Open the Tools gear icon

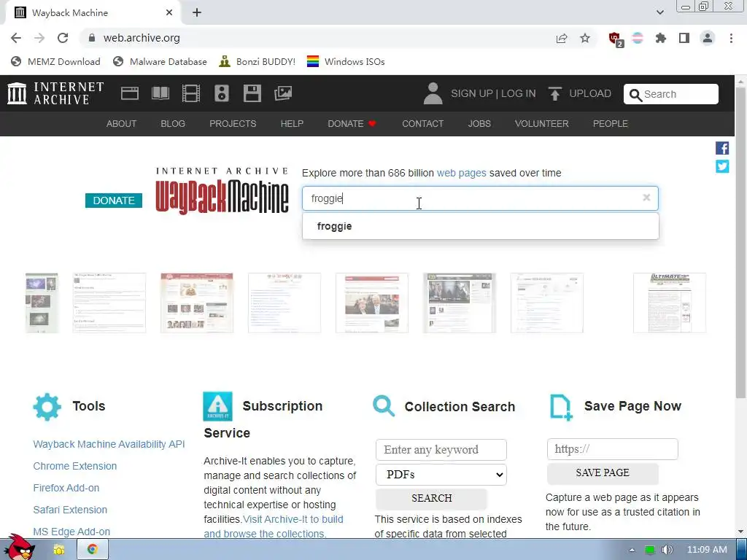point(47,407)
